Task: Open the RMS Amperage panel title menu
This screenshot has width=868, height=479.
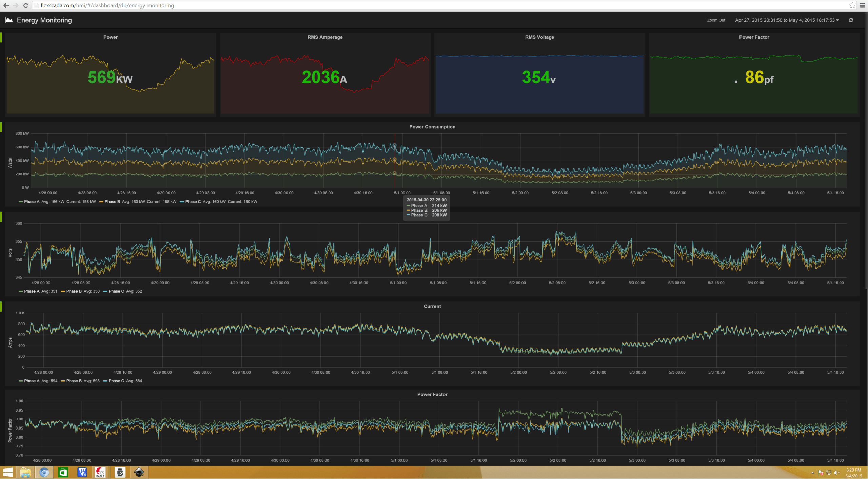Action: [325, 37]
